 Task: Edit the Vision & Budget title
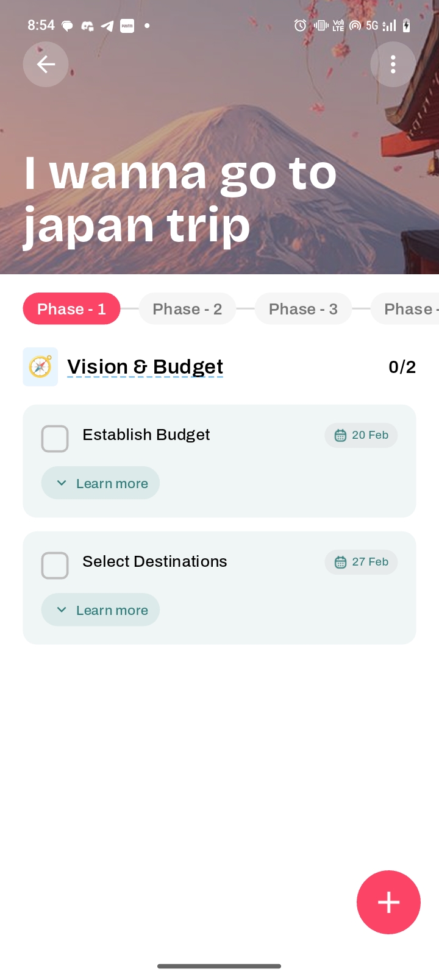(x=145, y=367)
